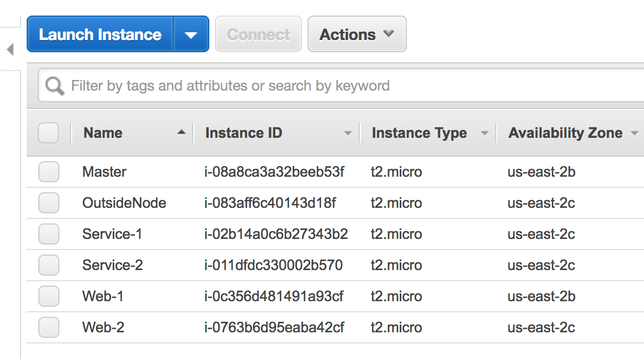Image resolution: width=644 pixels, height=359 pixels.
Task: Open the Actions dropdown menu
Action: tap(357, 34)
